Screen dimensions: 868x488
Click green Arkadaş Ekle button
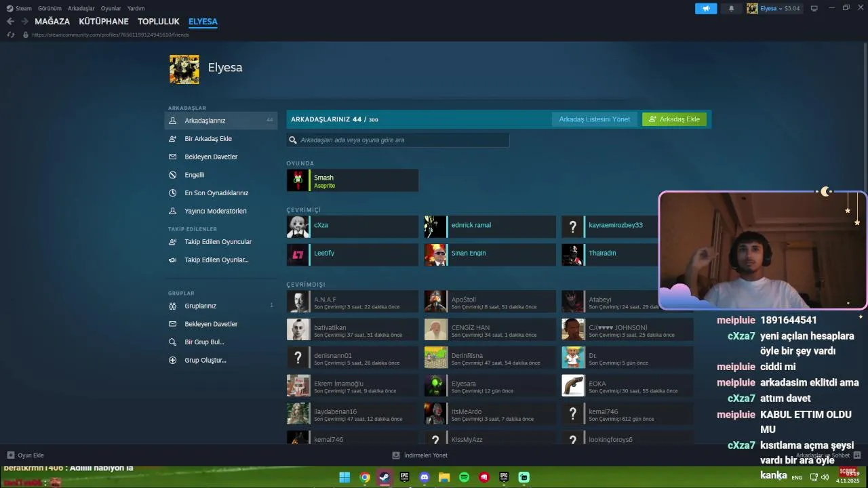674,119
